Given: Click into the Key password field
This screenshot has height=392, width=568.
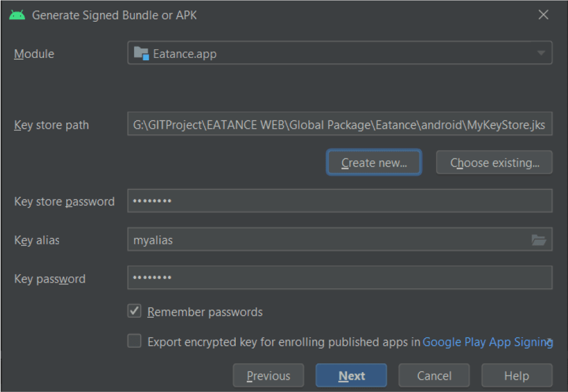Looking at the screenshot, I should coord(339,278).
